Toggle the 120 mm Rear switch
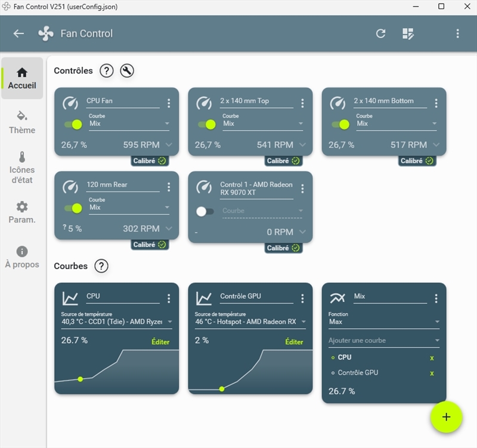The width and height of the screenshot is (477, 448). tap(73, 208)
